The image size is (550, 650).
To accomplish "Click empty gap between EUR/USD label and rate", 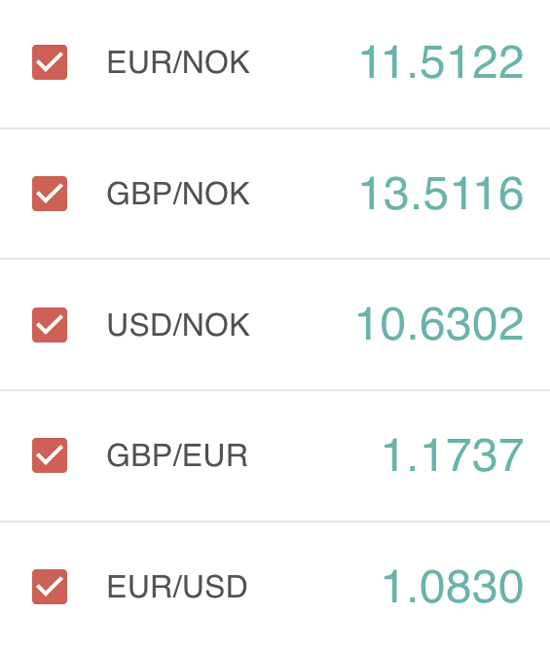I will (x=315, y=587).
